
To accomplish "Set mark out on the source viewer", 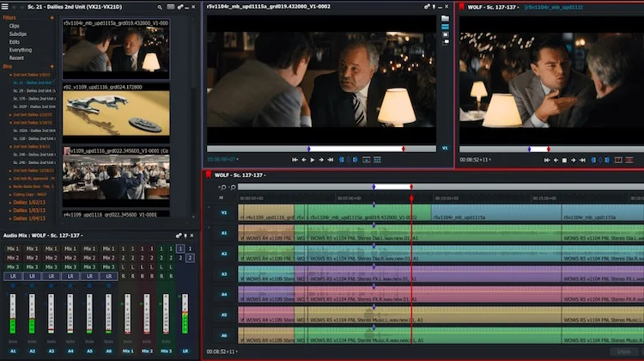I will (x=355, y=160).
